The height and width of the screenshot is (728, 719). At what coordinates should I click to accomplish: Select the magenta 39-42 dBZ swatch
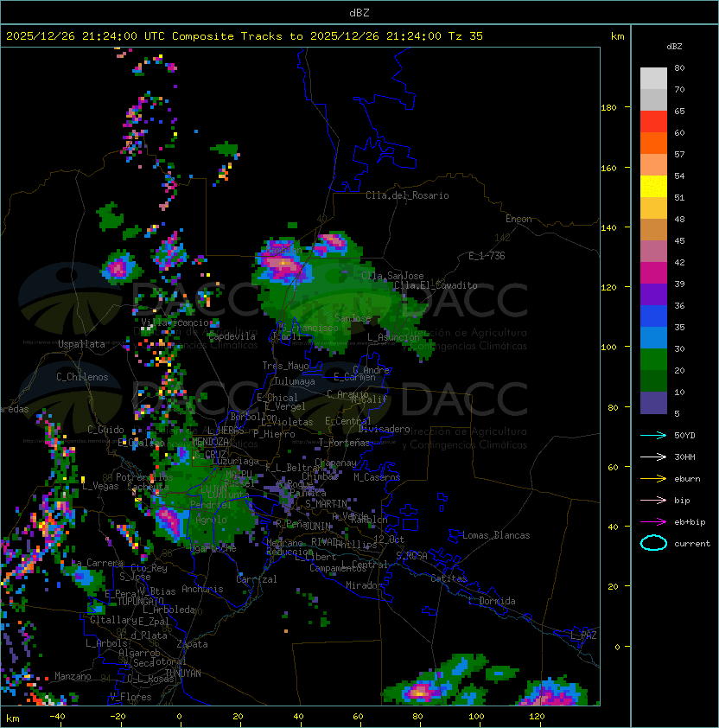(x=653, y=273)
